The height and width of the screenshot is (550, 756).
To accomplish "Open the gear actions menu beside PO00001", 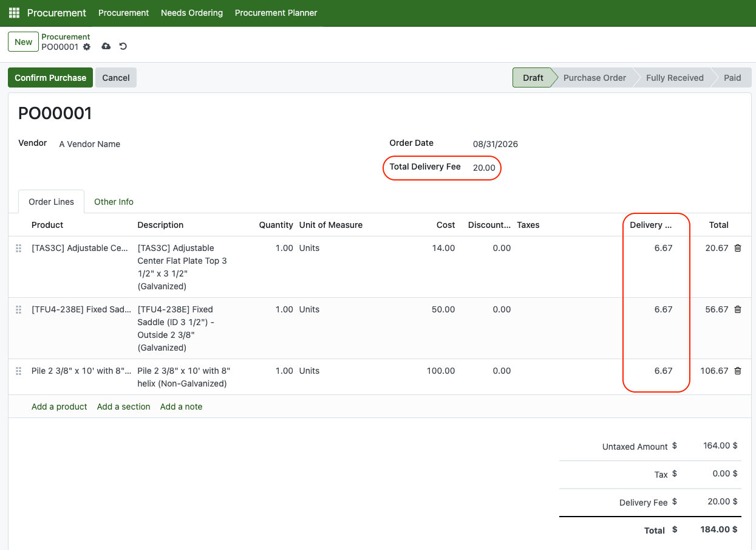I will click(87, 47).
